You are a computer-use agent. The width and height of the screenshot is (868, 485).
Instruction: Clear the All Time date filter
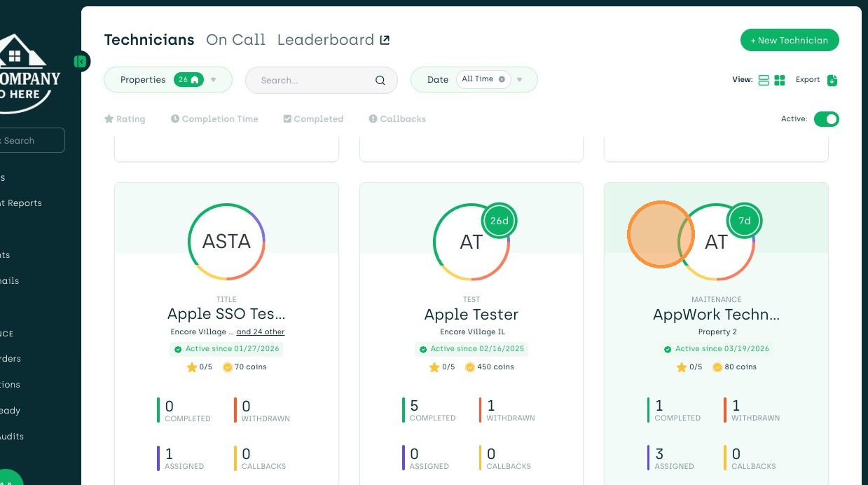(x=502, y=79)
